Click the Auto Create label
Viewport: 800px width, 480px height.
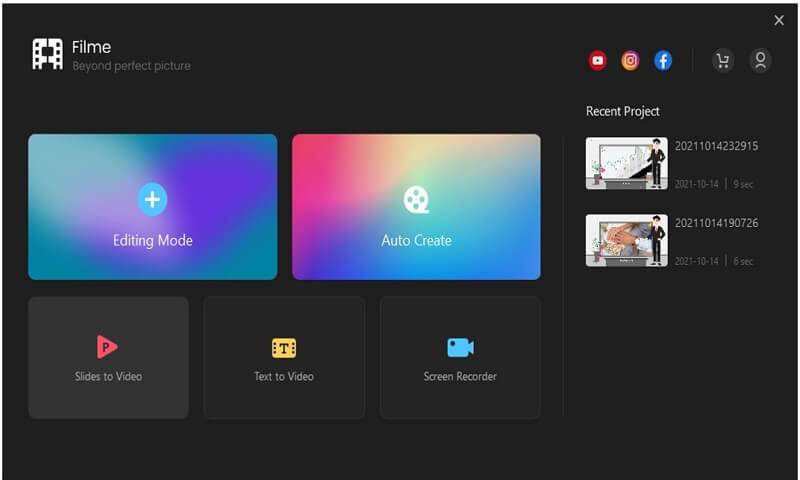click(416, 240)
